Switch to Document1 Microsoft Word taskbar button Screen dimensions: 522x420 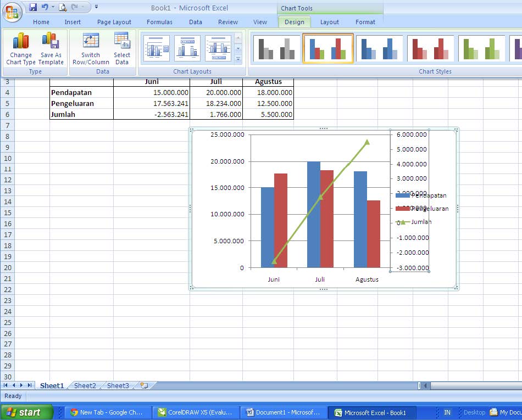coord(284,412)
